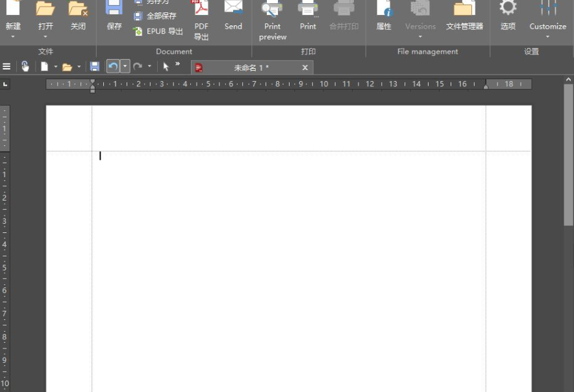Click the tab stop type selector at ruler corner
Image resolution: width=574 pixels, height=392 pixels.
(x=5, y=84)
